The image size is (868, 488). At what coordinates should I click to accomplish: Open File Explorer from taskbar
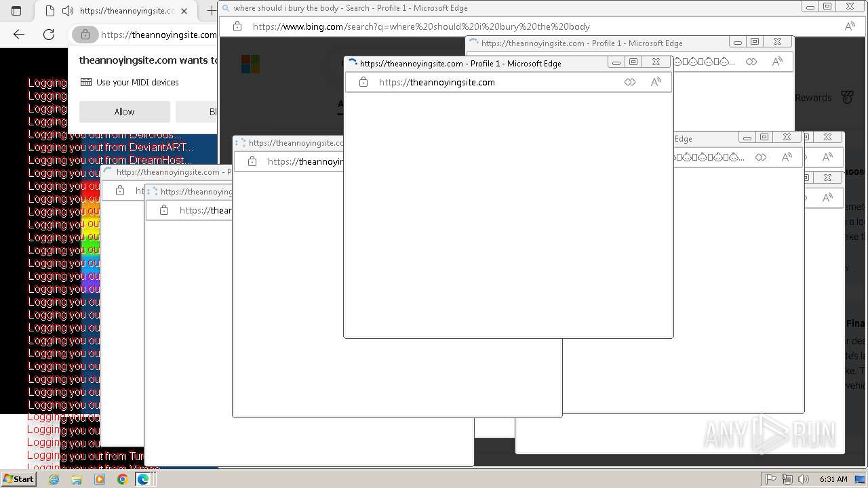[77, 479]
